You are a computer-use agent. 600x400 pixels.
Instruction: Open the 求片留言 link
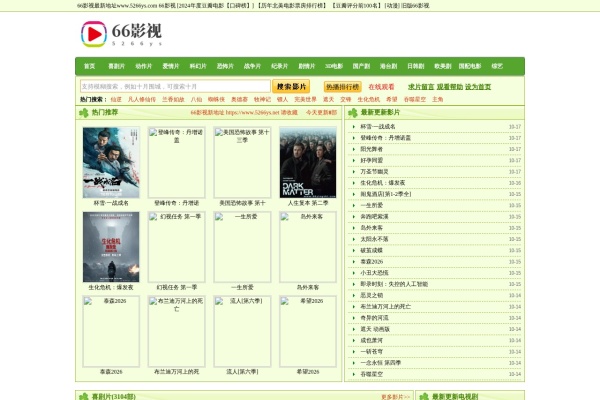click(421, 87)
